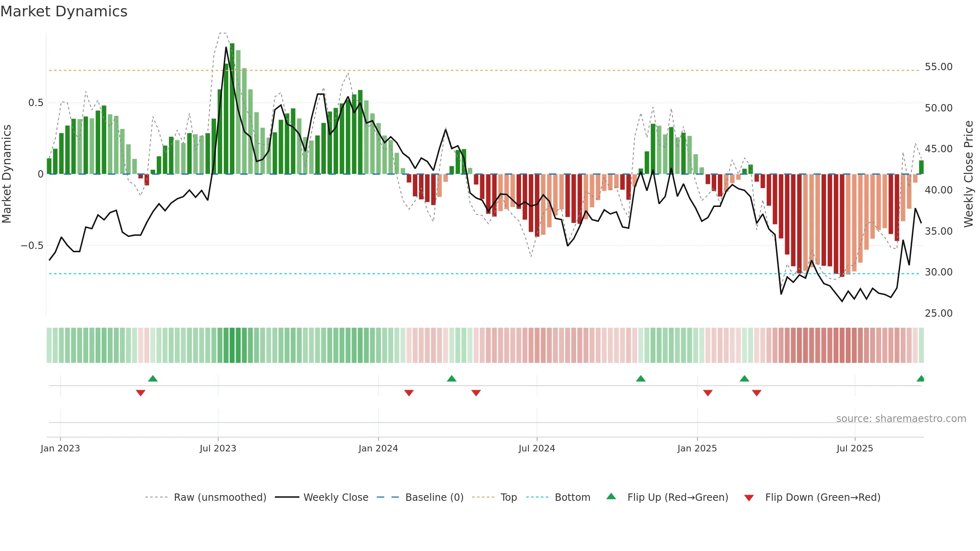The height and width of the screenshot is (551, 980).
Task: Click the Jul 2024 axis label
Action: pyautogui.click(x=537, y=448)
